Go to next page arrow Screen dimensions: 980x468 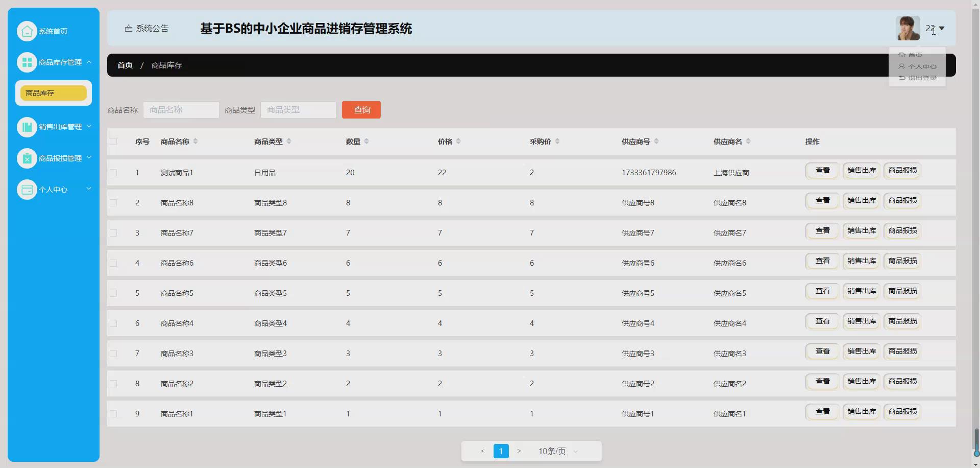click(x=519, y=451)
